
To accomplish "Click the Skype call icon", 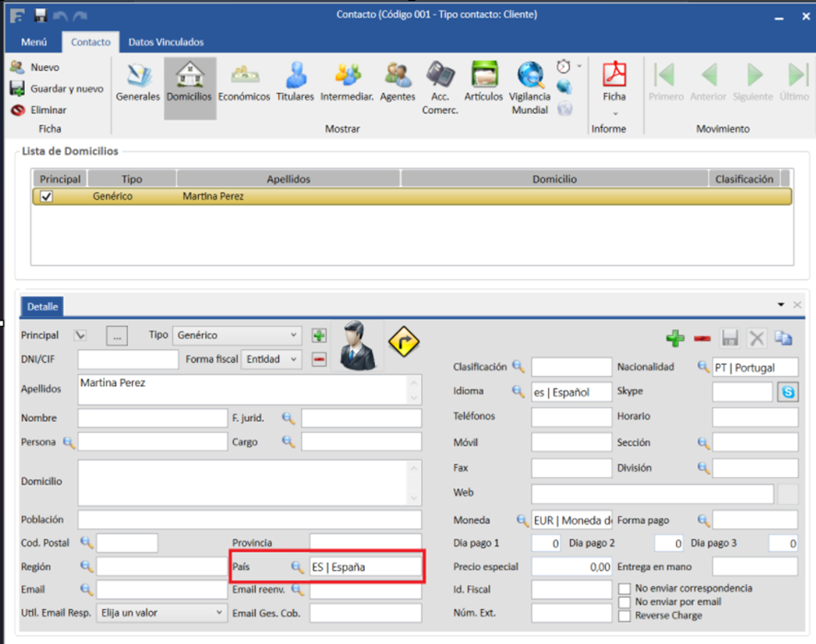I will (787, 392).
